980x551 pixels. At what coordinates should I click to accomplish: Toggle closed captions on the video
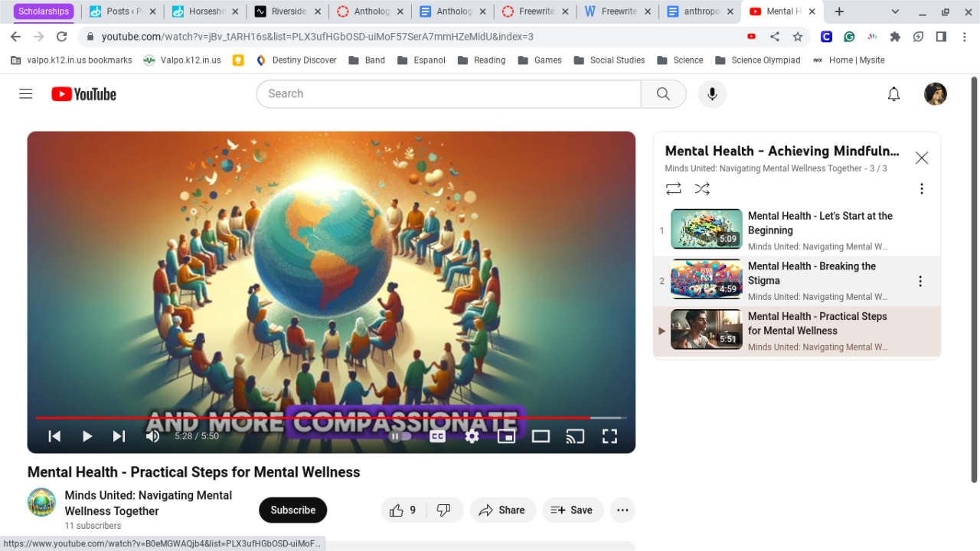[x=437, y=436]
